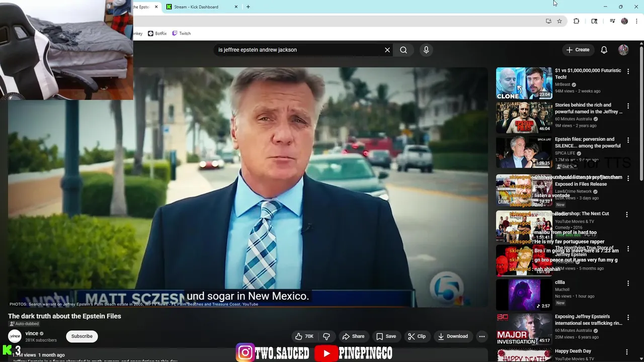Click the 'Happy Death Day' title
Viewport: 644px width, 362px height.
click(573, 351)
